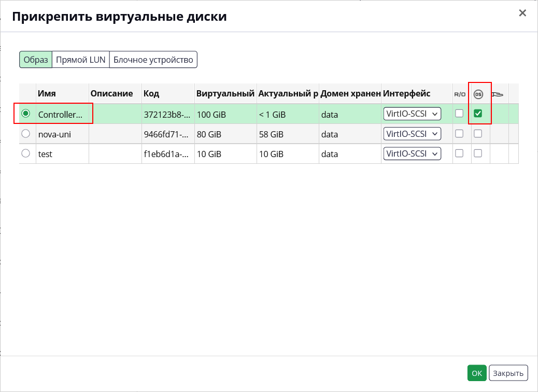Open interface dropdown for nova-uni disk

coord(412,134)
